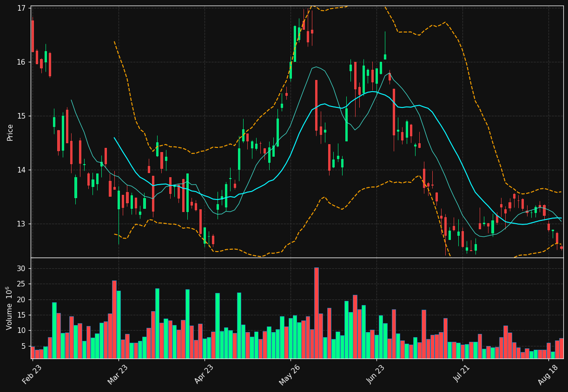Click the tallest volume bar above 30

(x=317, y=313)
